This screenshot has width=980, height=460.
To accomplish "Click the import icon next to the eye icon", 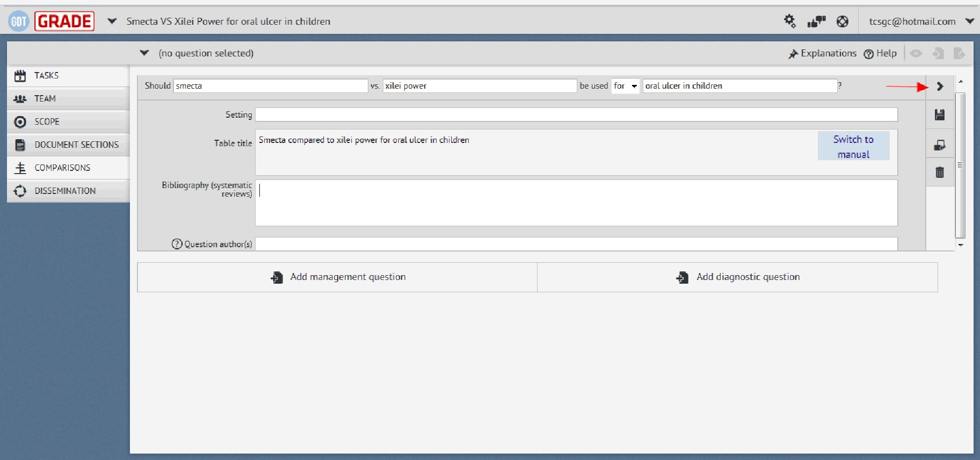I will point(938,53).
